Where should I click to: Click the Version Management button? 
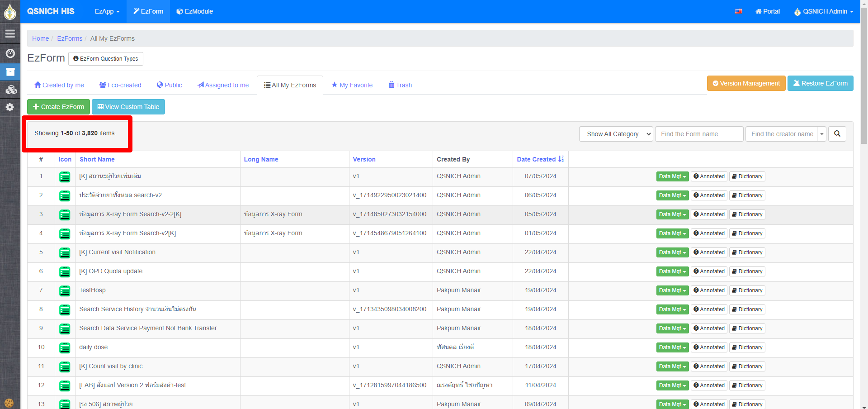point(746,83)
